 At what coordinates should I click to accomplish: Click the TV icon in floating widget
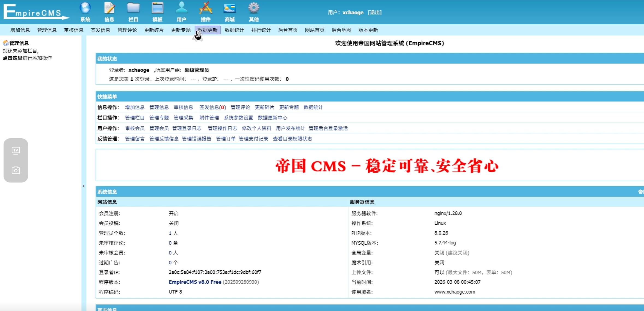(x=16, y=150)
